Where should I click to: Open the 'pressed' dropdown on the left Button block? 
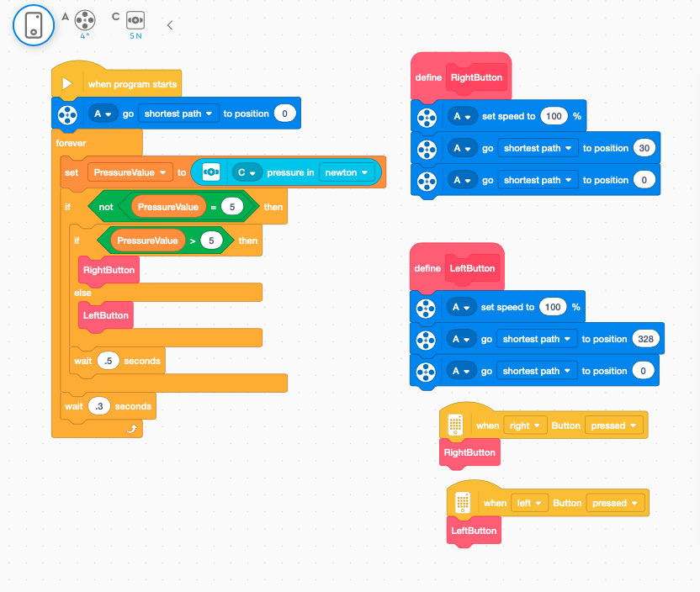point(615,503)
